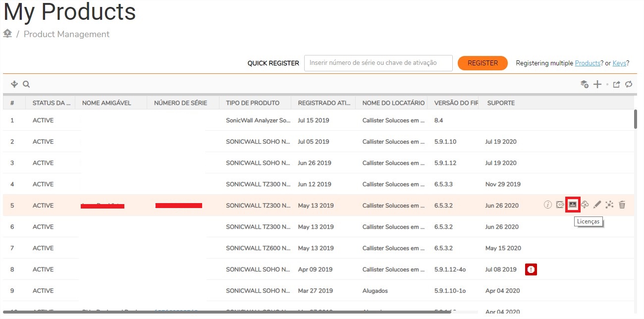
Task: Open the home breadcrumb icon
Action: tap(7, 34)
